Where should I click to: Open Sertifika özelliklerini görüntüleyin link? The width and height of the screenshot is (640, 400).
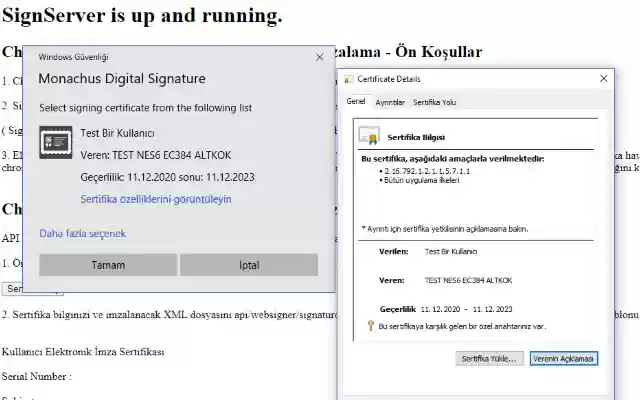156,199
